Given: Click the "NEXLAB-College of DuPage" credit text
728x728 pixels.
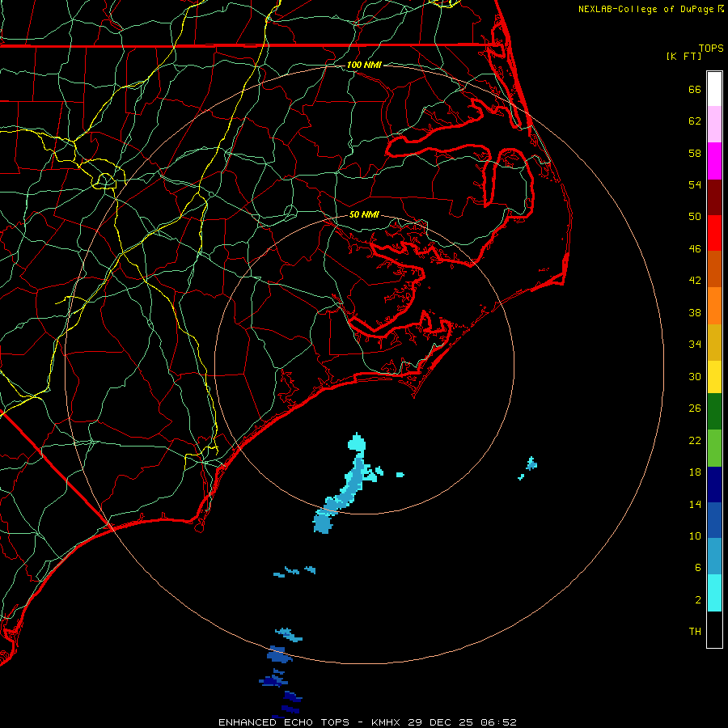Looking at the screenshot, I should 645,9.
